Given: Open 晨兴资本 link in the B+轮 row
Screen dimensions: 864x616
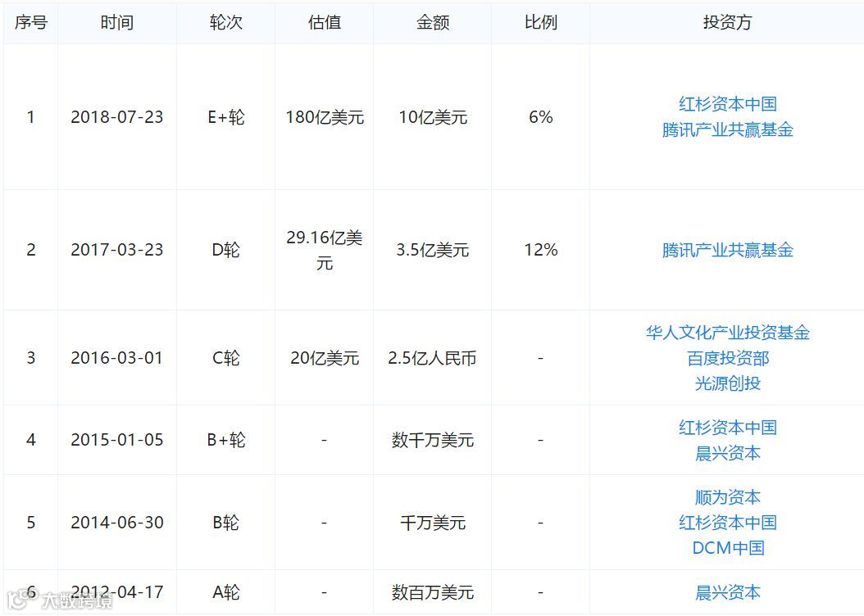Looking at the screenshot, I should point(727,454).
